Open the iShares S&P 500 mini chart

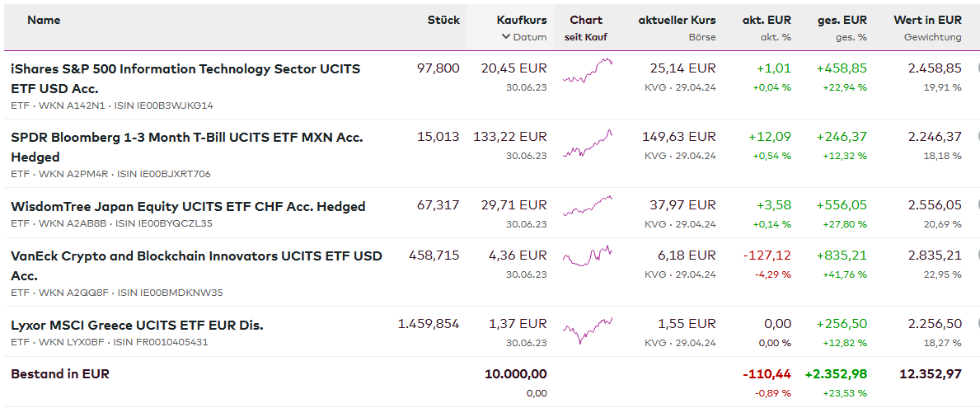pos(588,72)
